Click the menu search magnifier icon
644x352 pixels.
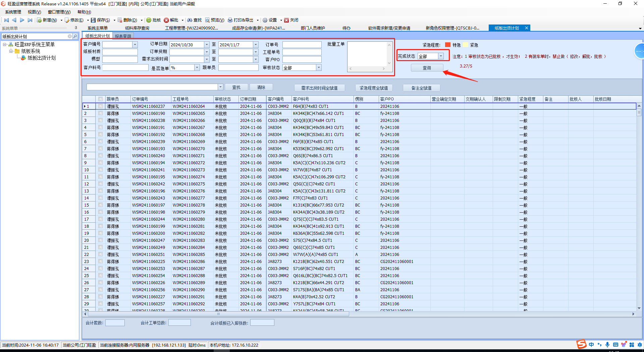point(75,36)
